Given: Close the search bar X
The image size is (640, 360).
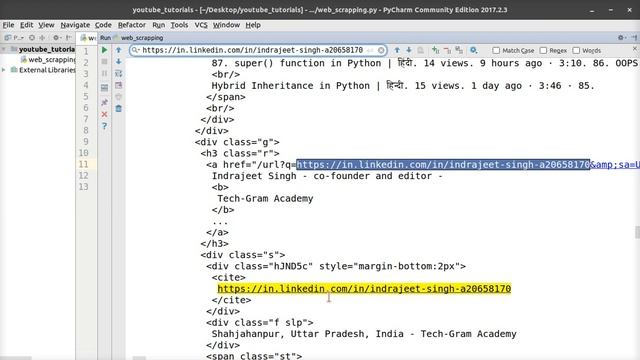Looking at the screenshot, I should 635,49.
